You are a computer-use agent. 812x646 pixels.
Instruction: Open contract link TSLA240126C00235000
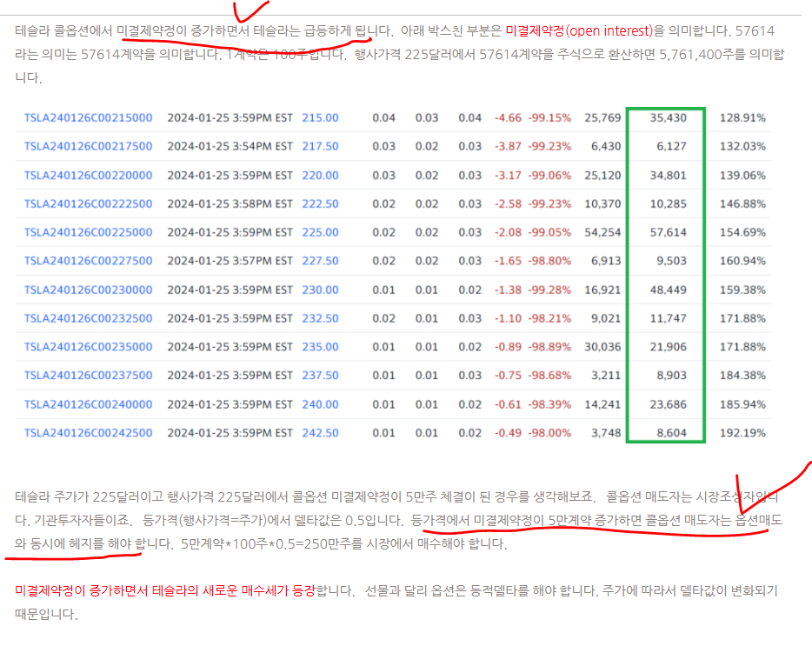89,347
